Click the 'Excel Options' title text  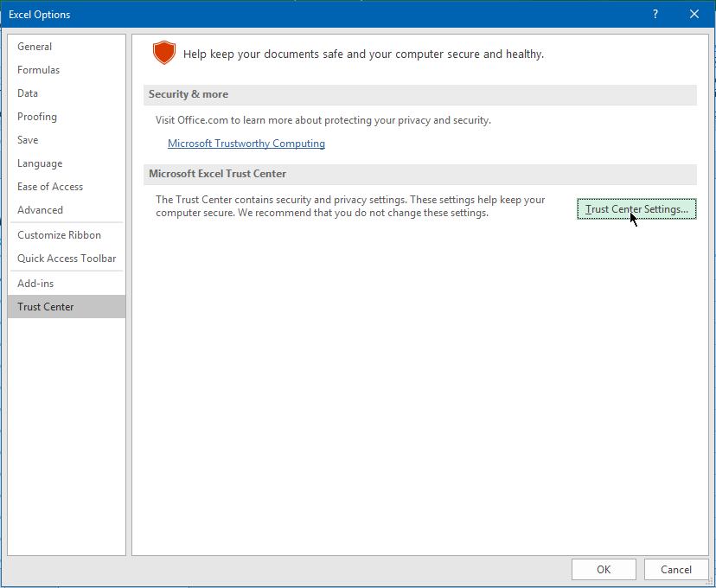pyautogui.click(x=39, y=15)
